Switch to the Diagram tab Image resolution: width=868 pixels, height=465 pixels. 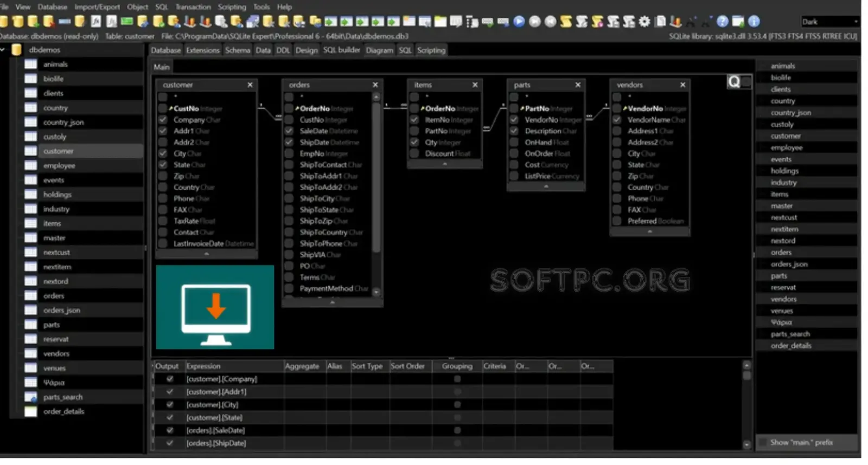[379, 50]
